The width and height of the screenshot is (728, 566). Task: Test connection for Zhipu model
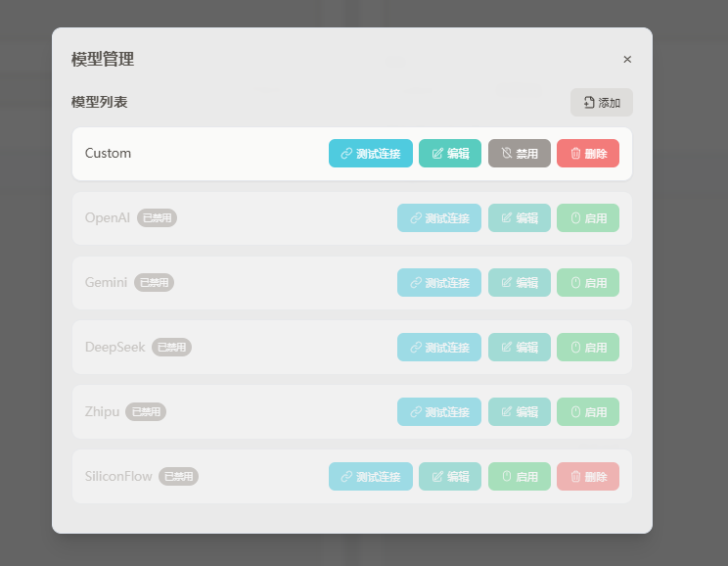click(x=438, y=411)
